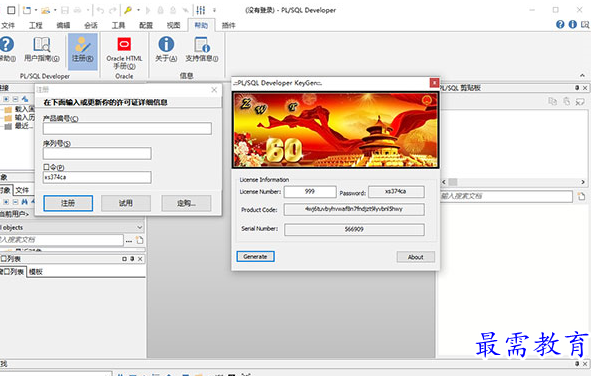The width and height of the screenshot is (597, 376).
Task: Open the 工具 tools menu
Action: [118, 25]
